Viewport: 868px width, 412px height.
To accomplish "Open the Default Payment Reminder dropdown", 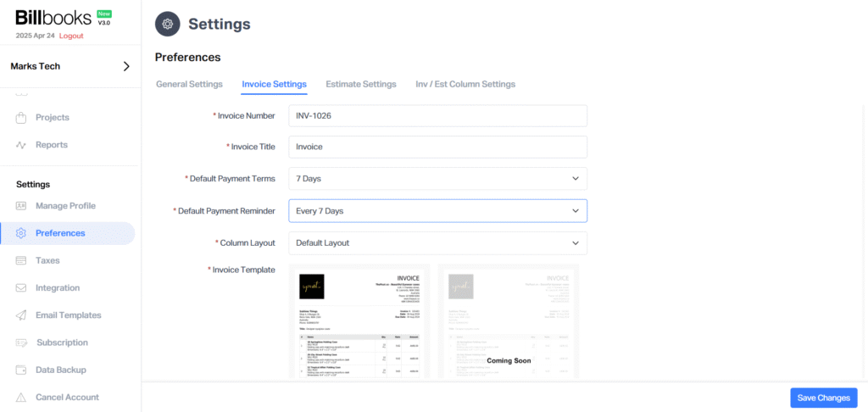I will coord(438,211).
